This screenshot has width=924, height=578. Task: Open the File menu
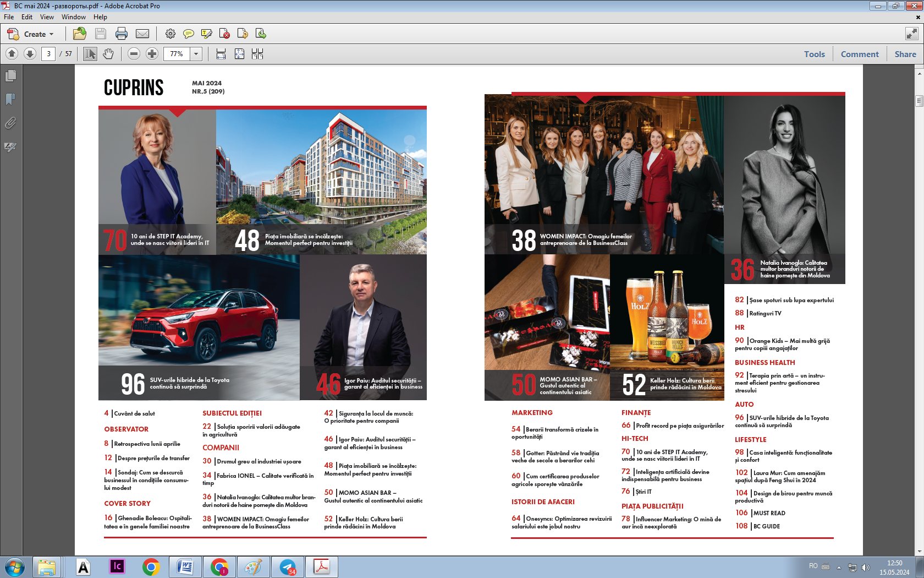(x=9, y=17)
